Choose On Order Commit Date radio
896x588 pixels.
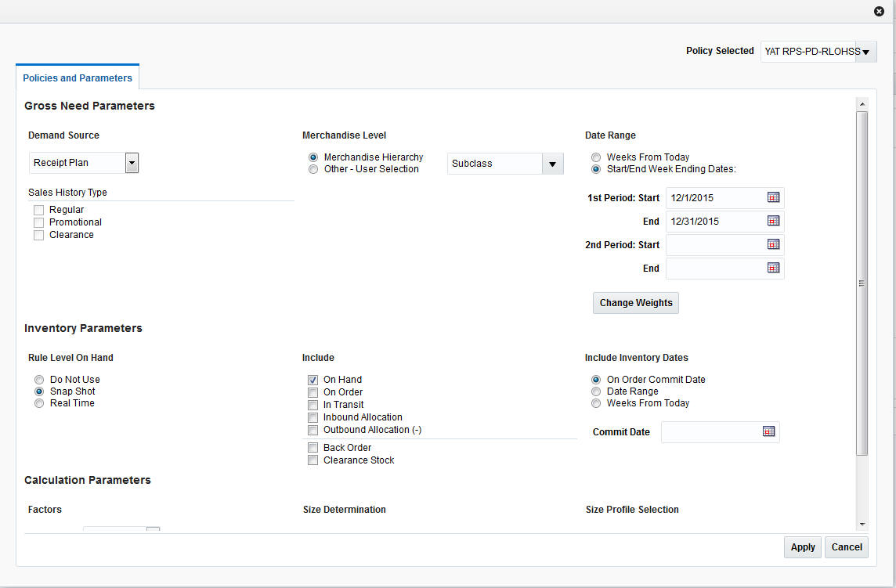(596, 380)
